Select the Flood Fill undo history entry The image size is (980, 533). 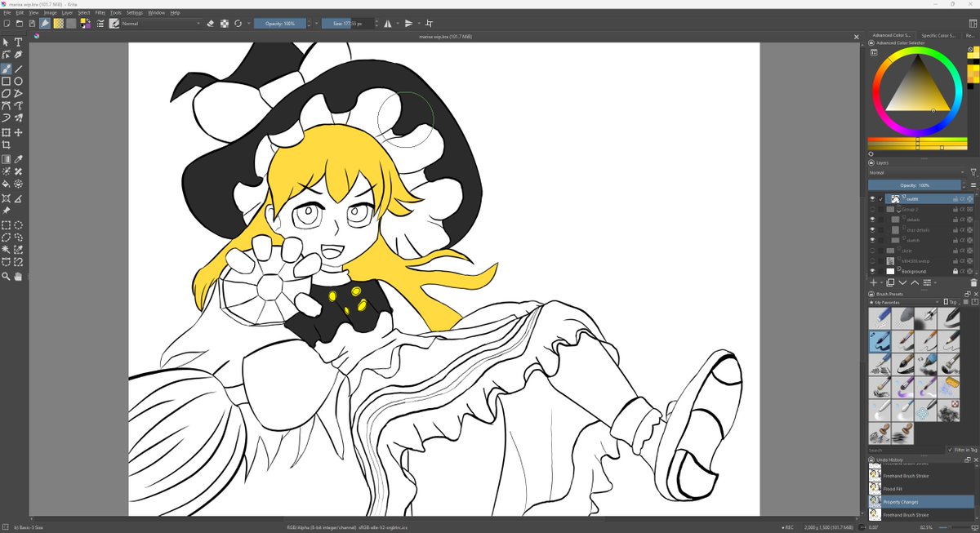(921, 489)
